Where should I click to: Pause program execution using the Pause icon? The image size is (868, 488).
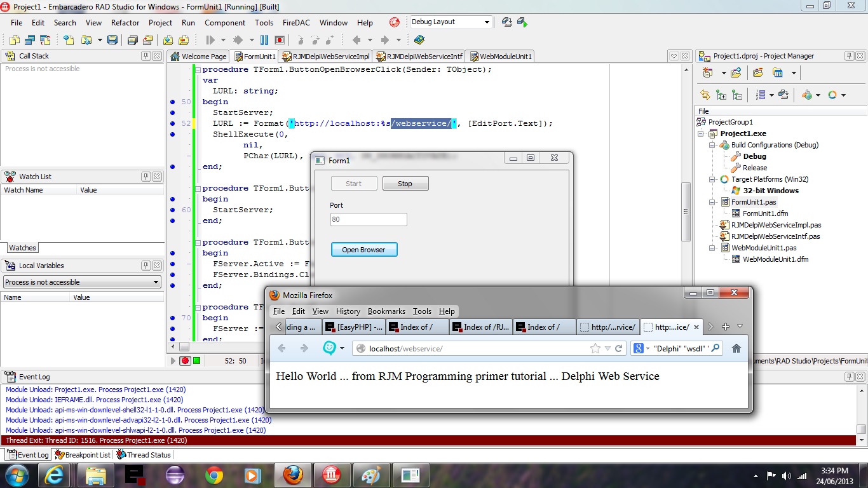(x=264, y=40)
